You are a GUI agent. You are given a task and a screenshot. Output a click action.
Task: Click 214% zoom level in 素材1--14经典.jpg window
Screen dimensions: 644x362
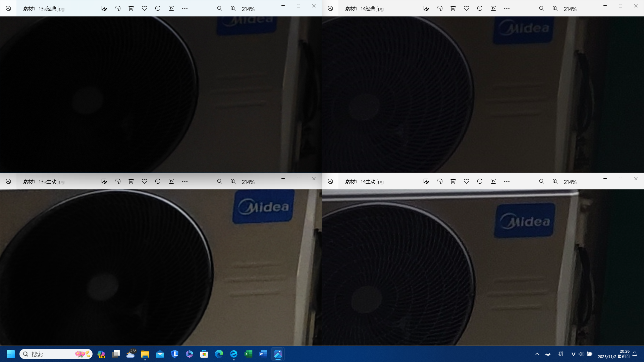click(570, 9)
